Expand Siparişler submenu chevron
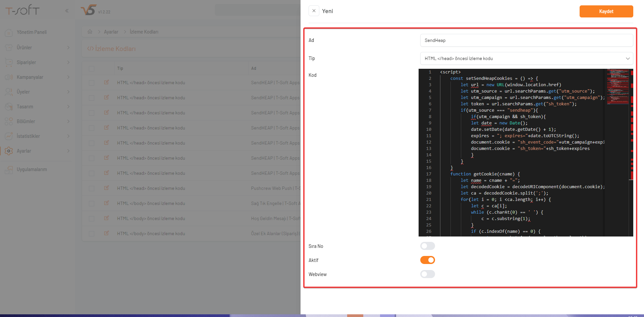Viewport: 644px width, 317px height. [x=68, y=62]
